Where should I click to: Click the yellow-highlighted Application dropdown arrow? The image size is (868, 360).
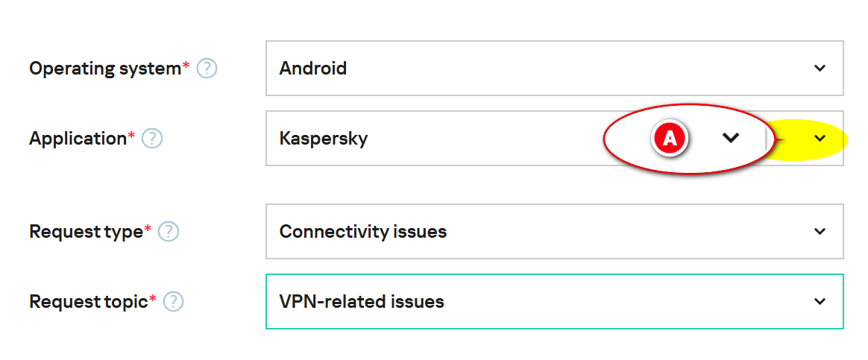pyautogui.click(x=820, y=139)
